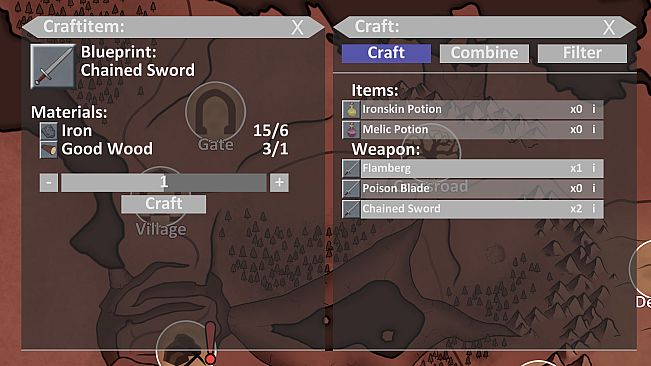The image size is (651, 366).
Task: Select the Craft tab
Action: coord(386,53)
